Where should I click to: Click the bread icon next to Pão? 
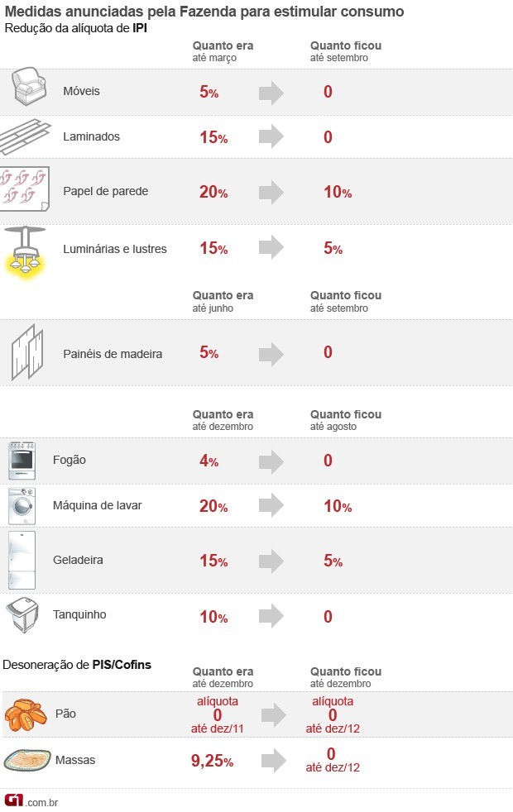(26, 714)
